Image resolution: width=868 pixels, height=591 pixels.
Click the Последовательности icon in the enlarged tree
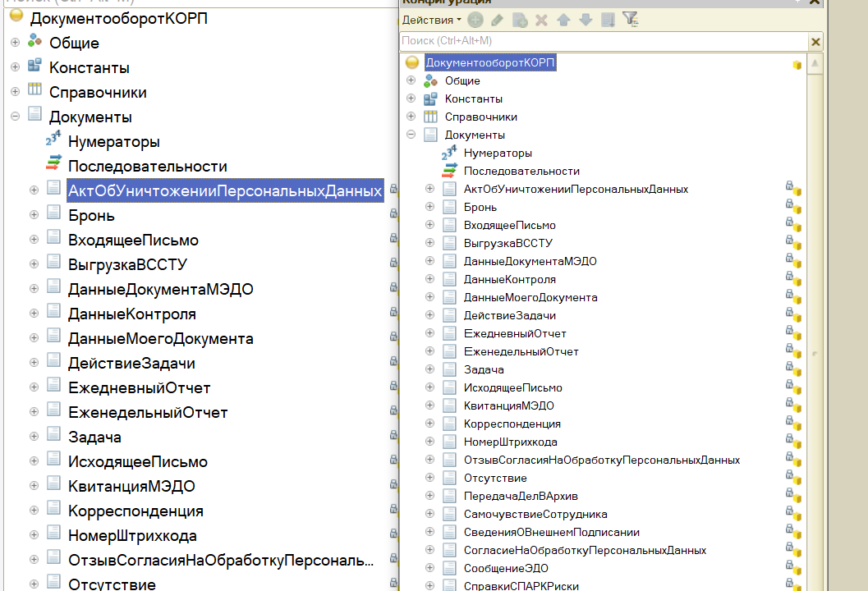tap(53, 163)
